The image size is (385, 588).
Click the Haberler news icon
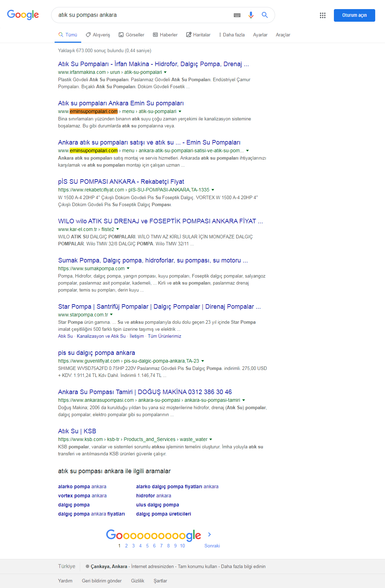tap(156, 35)
